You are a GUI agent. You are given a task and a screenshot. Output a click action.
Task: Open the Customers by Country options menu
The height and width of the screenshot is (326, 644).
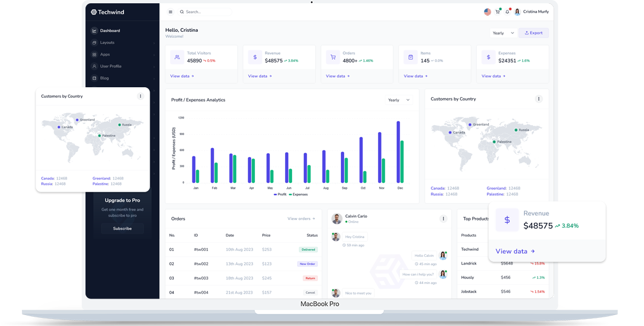click(x=539, y=99)
